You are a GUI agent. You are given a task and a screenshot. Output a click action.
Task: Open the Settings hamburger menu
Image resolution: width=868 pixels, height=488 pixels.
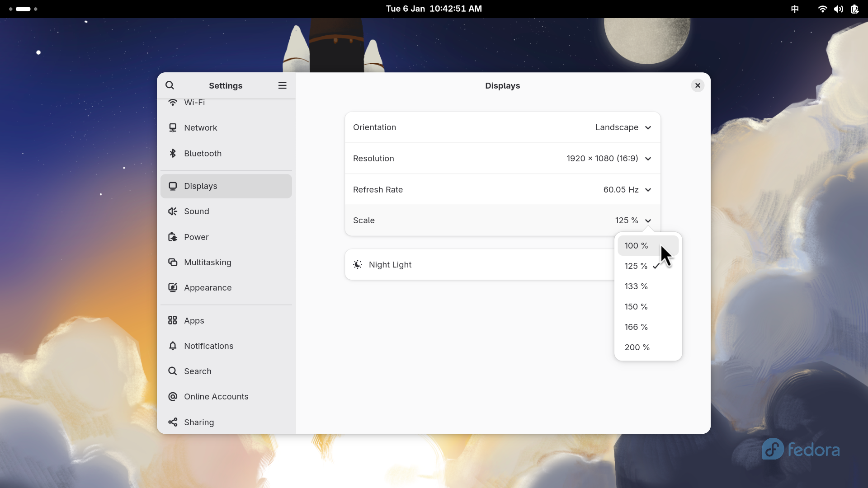(x=282, y=85)
